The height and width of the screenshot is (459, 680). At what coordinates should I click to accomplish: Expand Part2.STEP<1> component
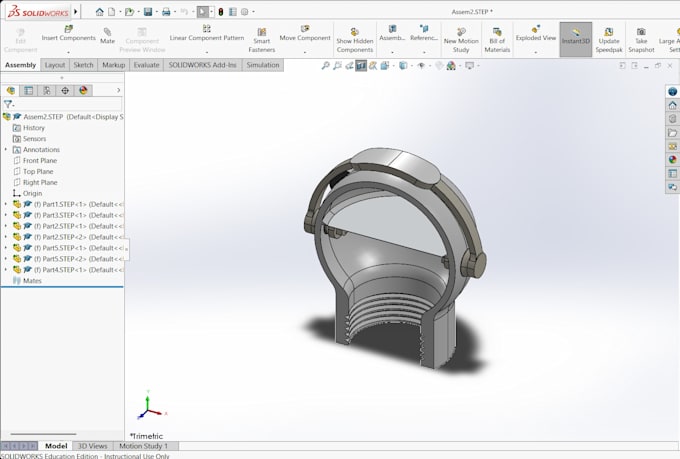click(x=6, y=226)
